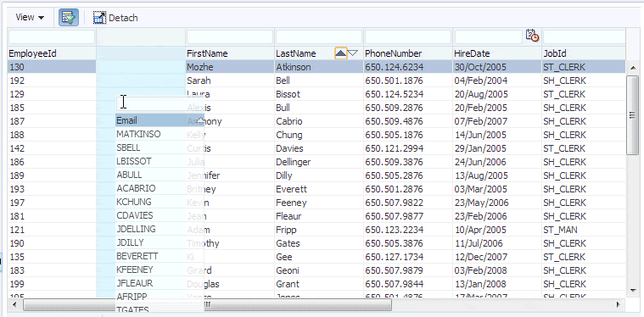Click last name Atkinson
644x317 pixels.
click(294, 67)
